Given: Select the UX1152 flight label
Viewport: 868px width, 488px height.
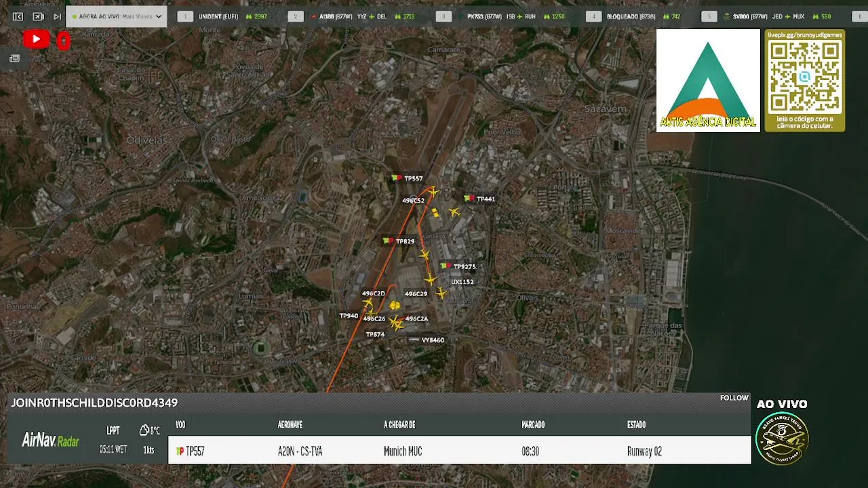Looking at the screenshot, I should click(x=462, y=282).
